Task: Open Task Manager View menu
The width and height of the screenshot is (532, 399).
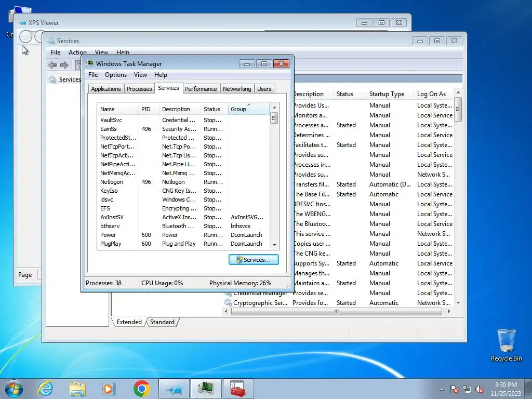Action: (140, 75)
